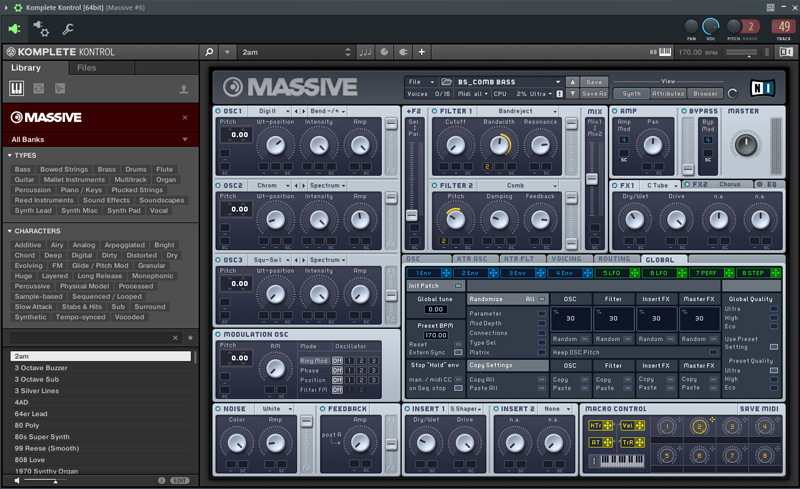Click the SAVE MIDI button
Viewport: 800px width, 489px height.
click(x=759, y=409)
